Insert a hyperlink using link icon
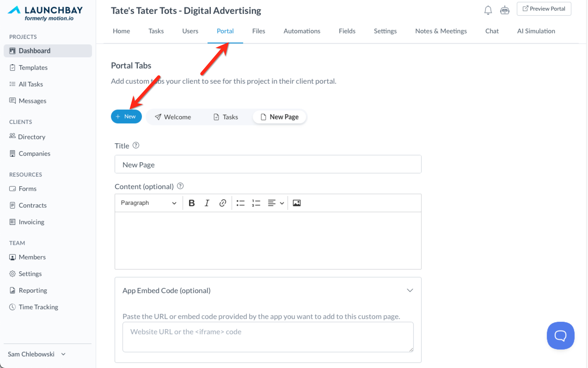This screenshot has width=588, height=368. click(222, 203)
